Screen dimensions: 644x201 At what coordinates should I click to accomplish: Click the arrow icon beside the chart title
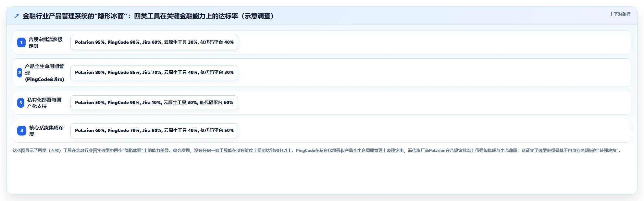pos(17,16)
